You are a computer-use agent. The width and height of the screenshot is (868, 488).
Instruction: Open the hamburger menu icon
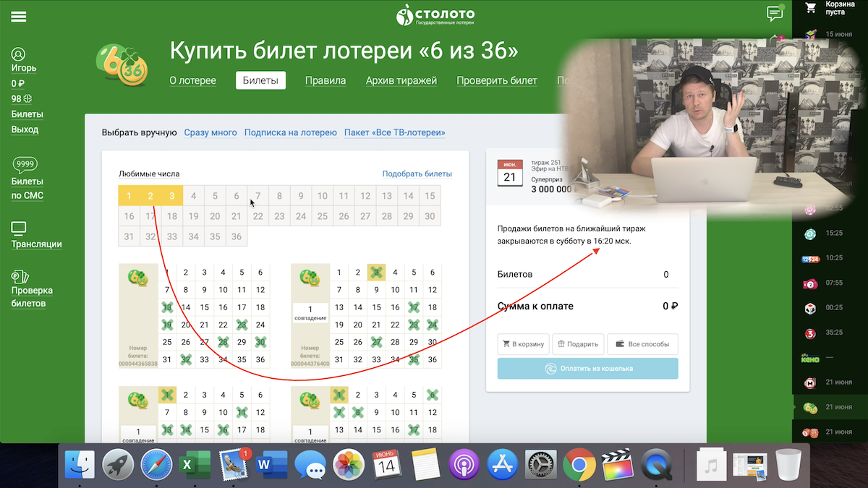tap(19, 16)
